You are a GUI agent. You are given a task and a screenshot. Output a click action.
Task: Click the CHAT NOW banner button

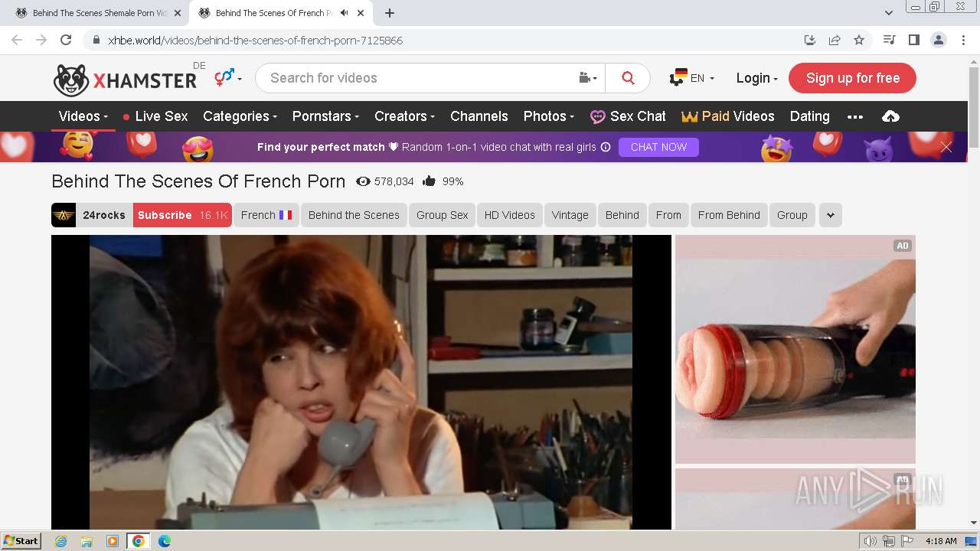(x=658, y=147)
